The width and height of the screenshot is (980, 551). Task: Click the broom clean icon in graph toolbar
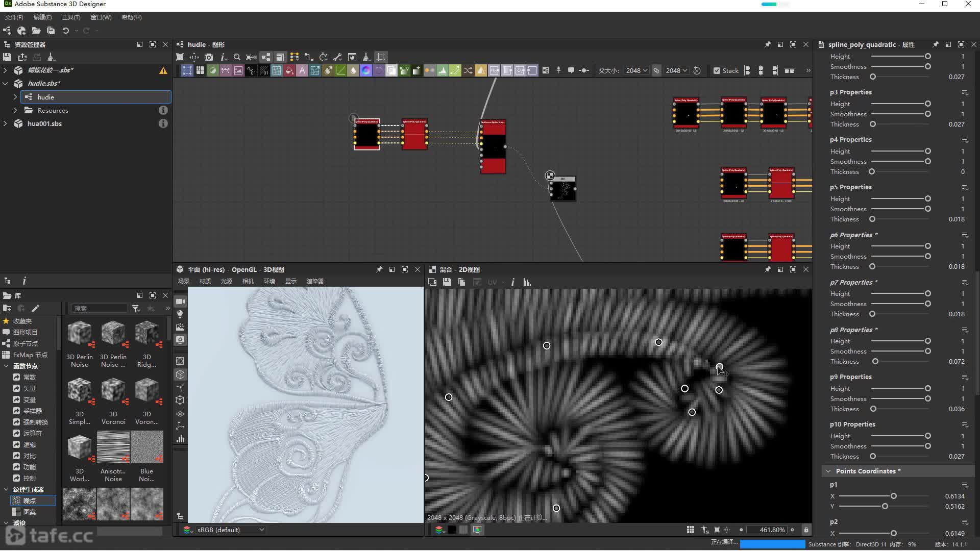[366, 57]
